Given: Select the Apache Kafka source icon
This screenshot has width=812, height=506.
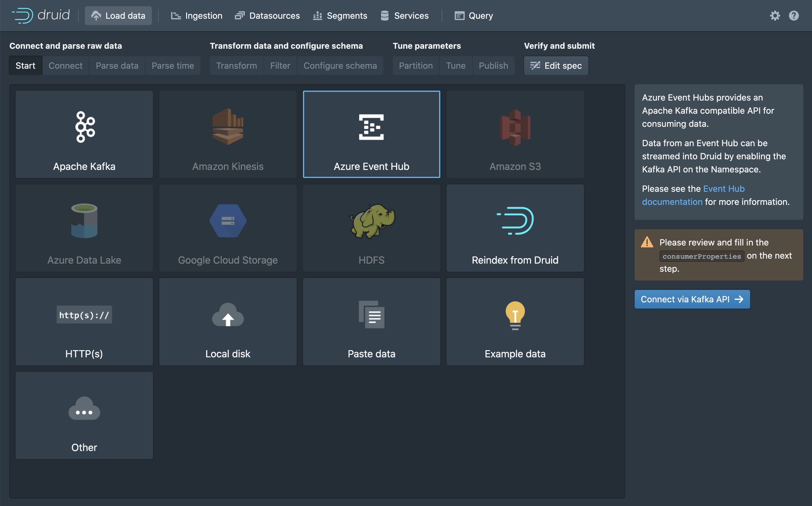Looking at the screenshot, I should (x=85, y=127).
